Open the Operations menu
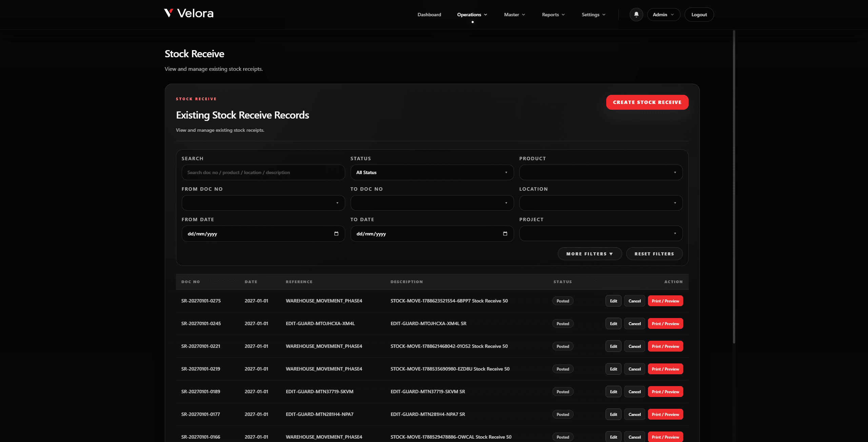This screenshot has height=442, width=868. [472, 15]
